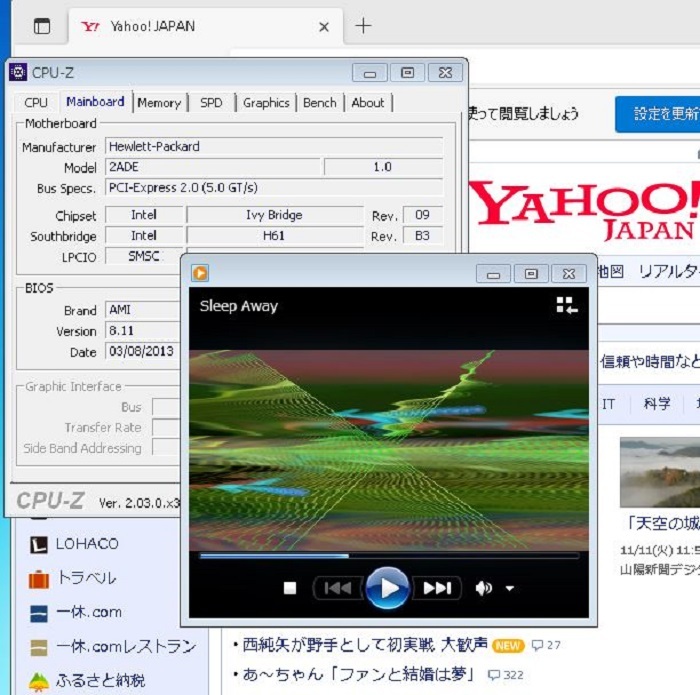
Task: Stop playback with the square stop icon
Action: click(x=290, y=588)
